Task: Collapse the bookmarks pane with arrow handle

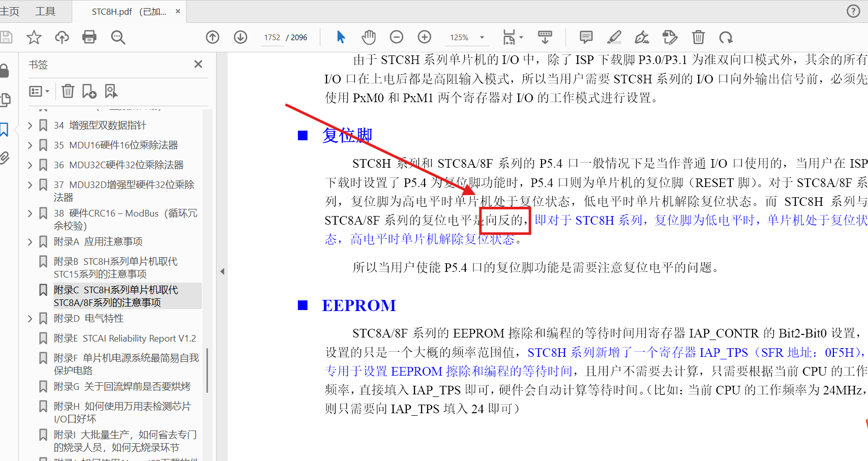Action: pos(222,271)
